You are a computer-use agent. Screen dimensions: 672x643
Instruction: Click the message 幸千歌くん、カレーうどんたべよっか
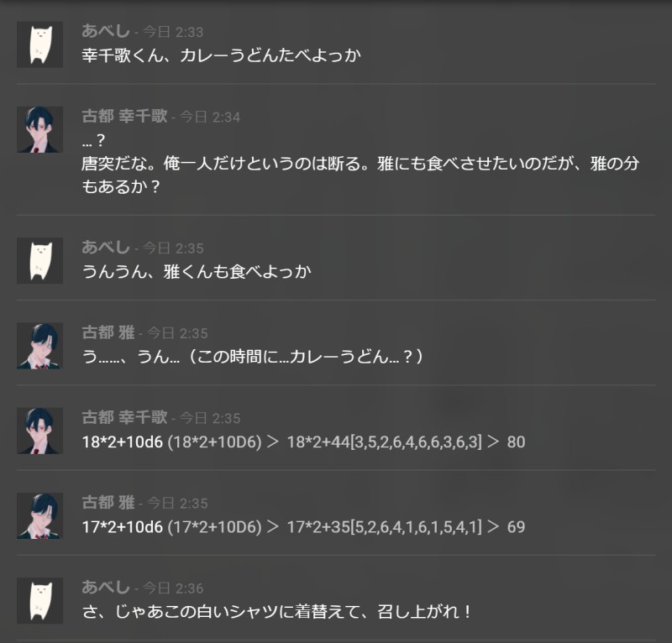click(x=221, y=55)
